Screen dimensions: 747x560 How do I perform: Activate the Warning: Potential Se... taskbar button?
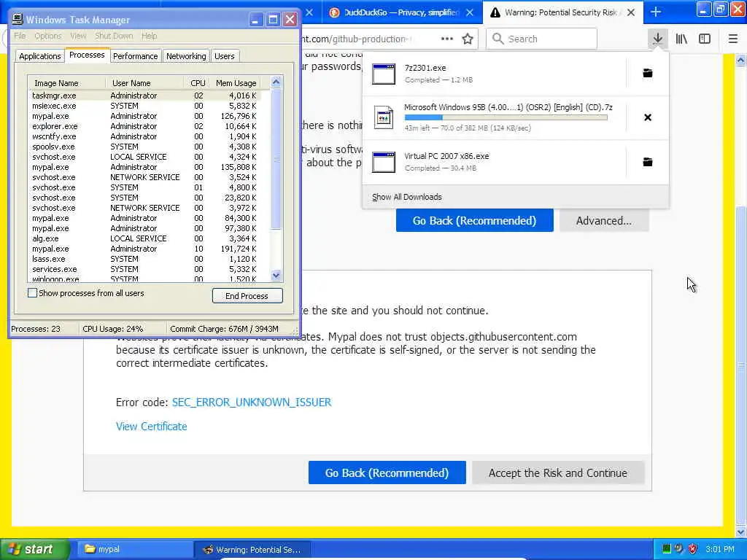click(x=252, y=550)
